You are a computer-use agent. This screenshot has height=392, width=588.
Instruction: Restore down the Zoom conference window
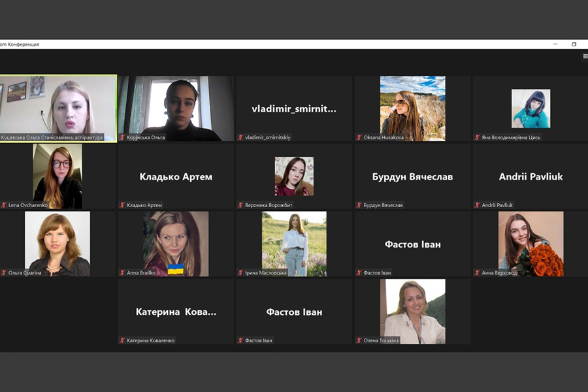(574, 44)
